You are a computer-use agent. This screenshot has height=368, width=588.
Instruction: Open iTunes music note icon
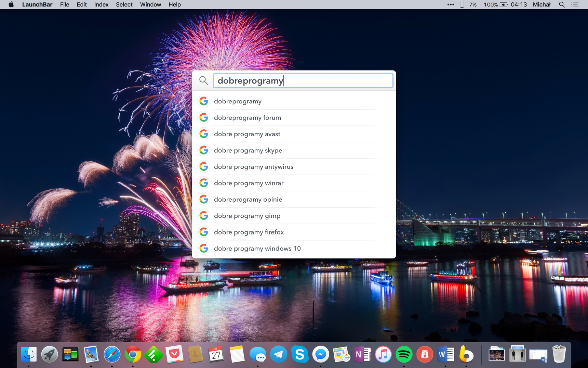(x=383, y=354)
